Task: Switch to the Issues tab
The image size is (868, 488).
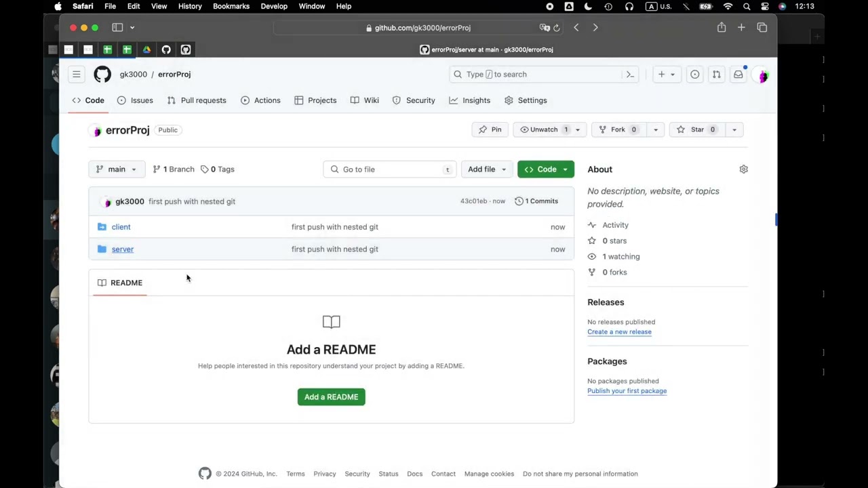Action: pos(135,100)
